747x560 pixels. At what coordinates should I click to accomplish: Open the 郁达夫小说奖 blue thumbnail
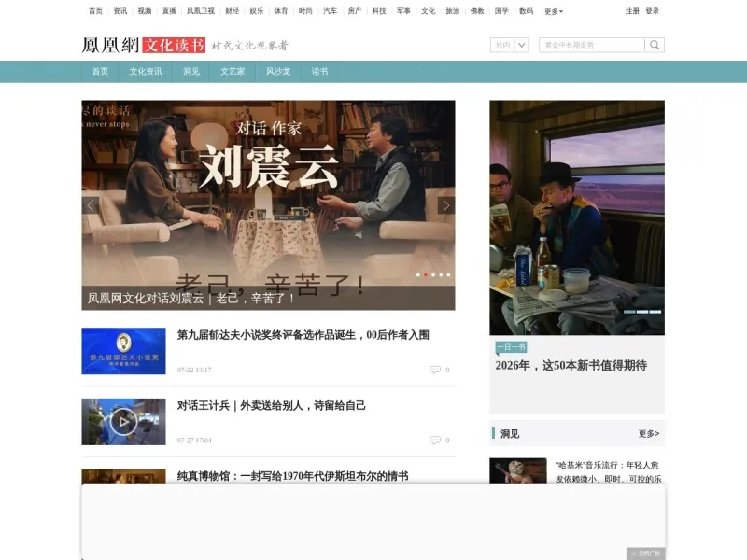click(x=123, y=351)
